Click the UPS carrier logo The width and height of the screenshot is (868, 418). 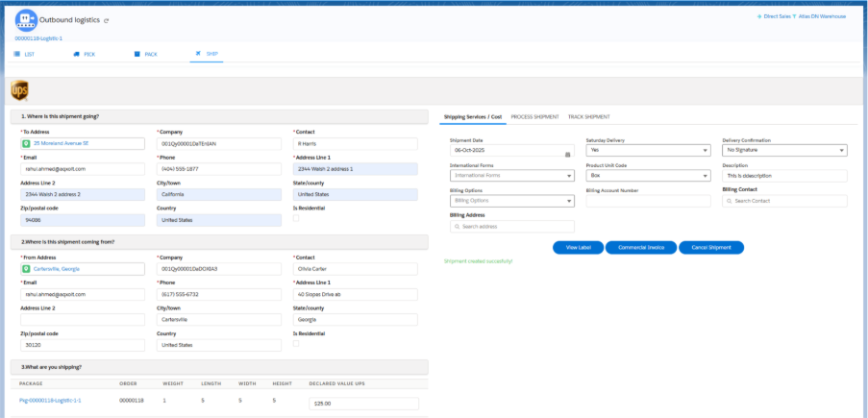click(19, 90)
